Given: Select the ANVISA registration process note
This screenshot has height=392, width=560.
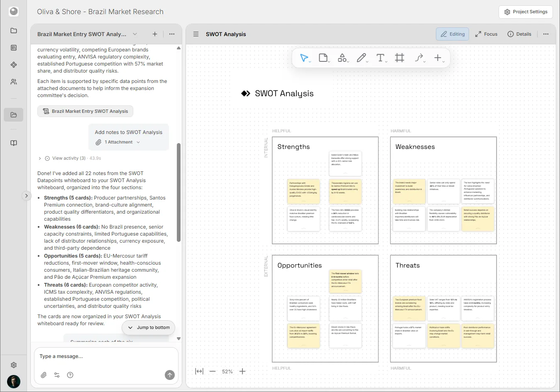Looking at the screenshot, I should [x=478, y=308].
